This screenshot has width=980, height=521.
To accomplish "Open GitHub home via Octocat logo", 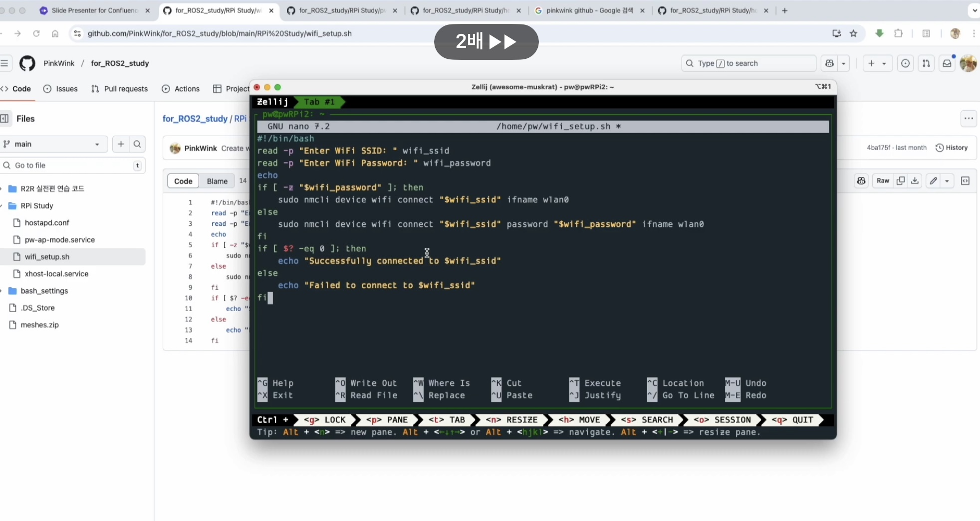I will (27, 63).
